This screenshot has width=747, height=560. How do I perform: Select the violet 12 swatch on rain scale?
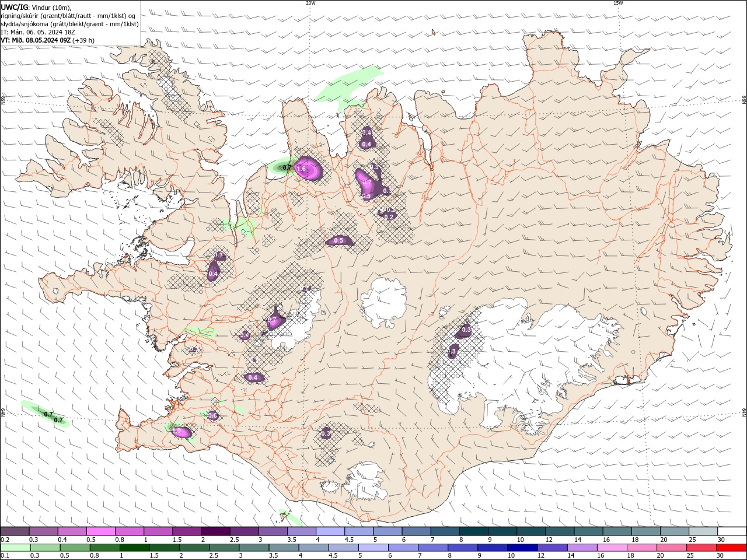551,548
